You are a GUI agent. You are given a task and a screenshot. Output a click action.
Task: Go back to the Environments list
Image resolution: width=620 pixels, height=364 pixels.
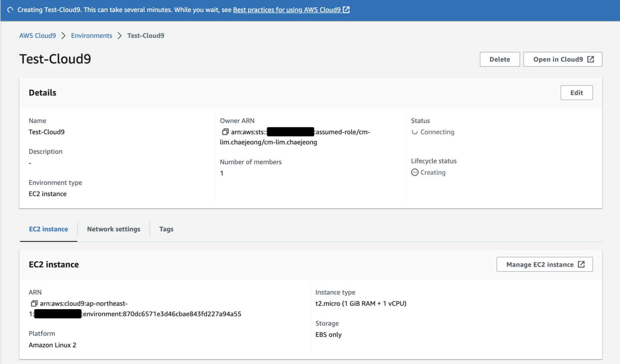91,36
